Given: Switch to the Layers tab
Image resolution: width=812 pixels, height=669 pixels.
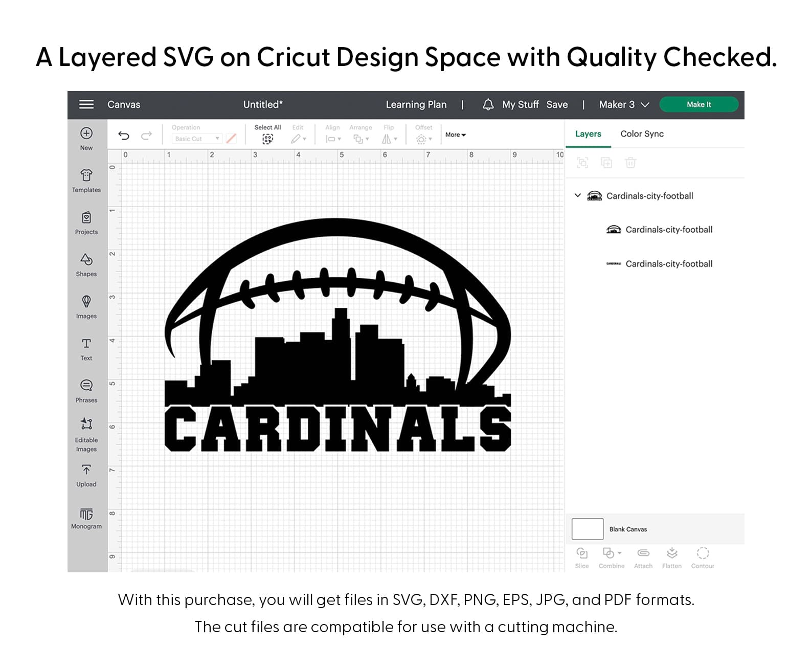Looking at the screenshot, I should pyautogui.click(x=588, y=134).
